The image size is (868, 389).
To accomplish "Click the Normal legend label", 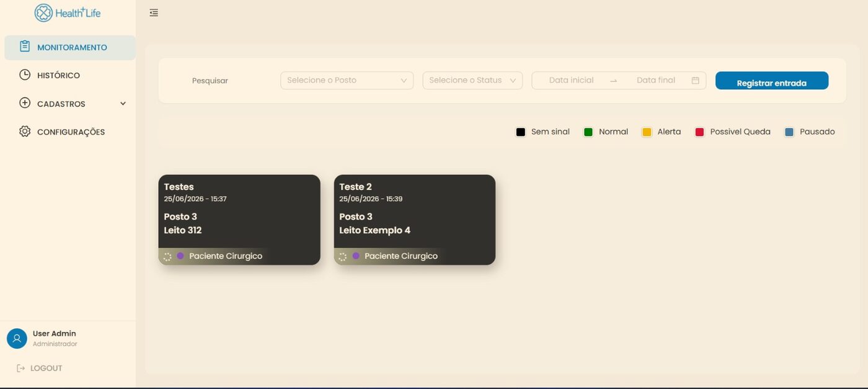I will [x=614, y=132].
